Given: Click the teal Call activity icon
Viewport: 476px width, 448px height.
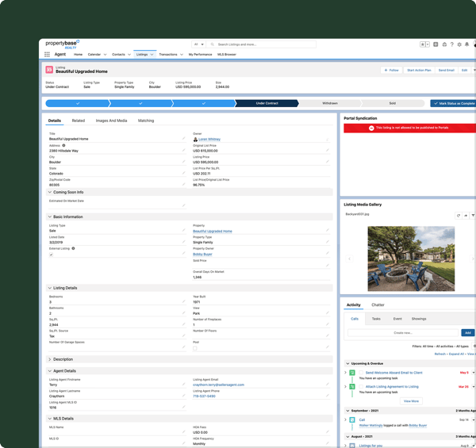Looking at the screenshot, I should coord(352,419).
